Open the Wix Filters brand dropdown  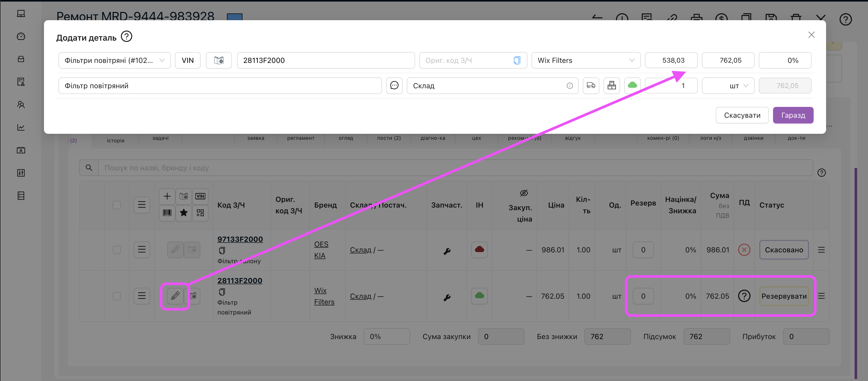586,60
